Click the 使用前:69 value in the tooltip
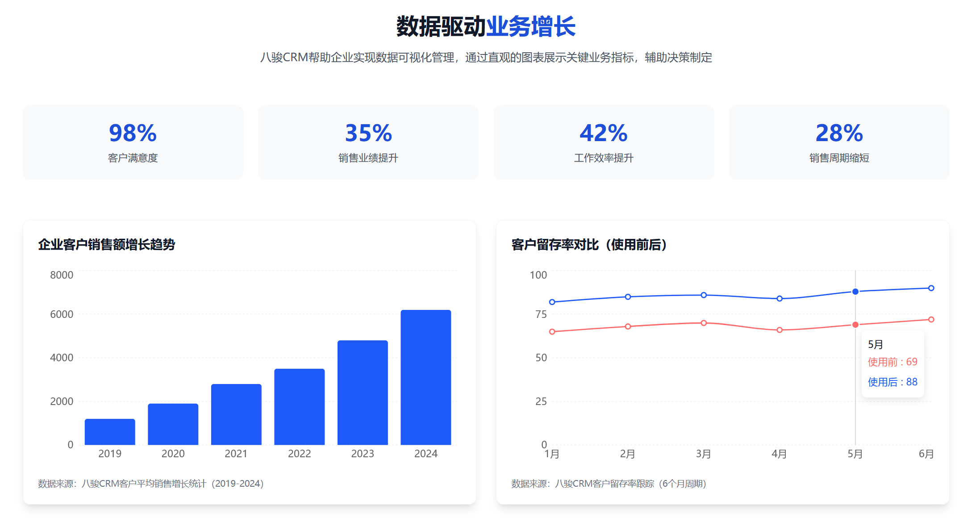The height and width of the screenshot is (518, 980). point(893,362)
